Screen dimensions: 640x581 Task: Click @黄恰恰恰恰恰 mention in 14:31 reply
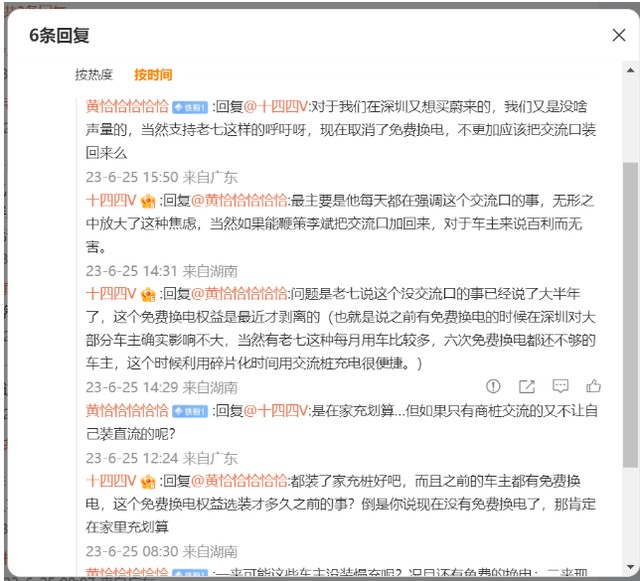pos(240,200)
